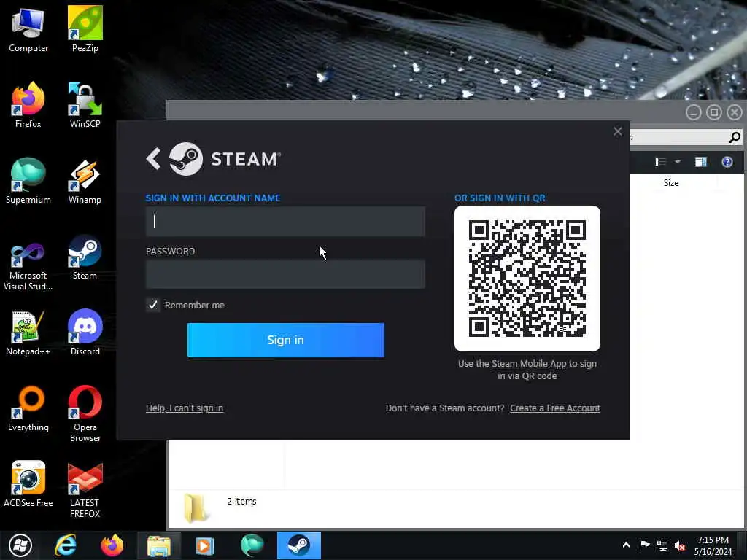Click the Steam sign-in QR code
747x560 pixels.
tap(527, 279)
